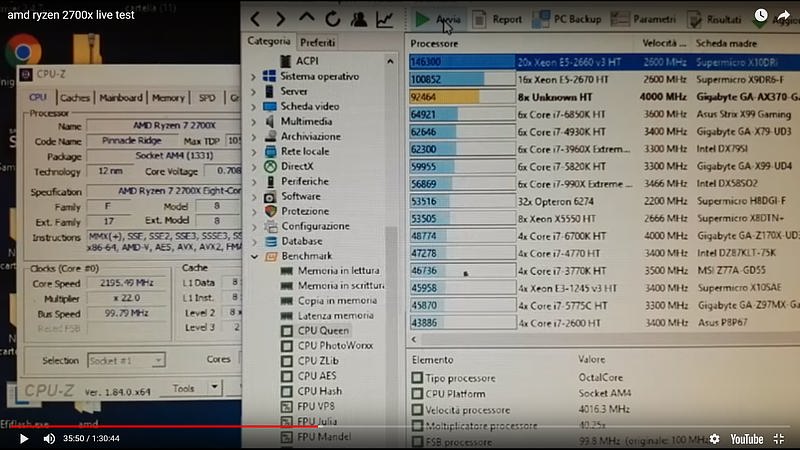Click the AIDA64 back navigation arrow

pyautogui.click(x=256, y=19)
